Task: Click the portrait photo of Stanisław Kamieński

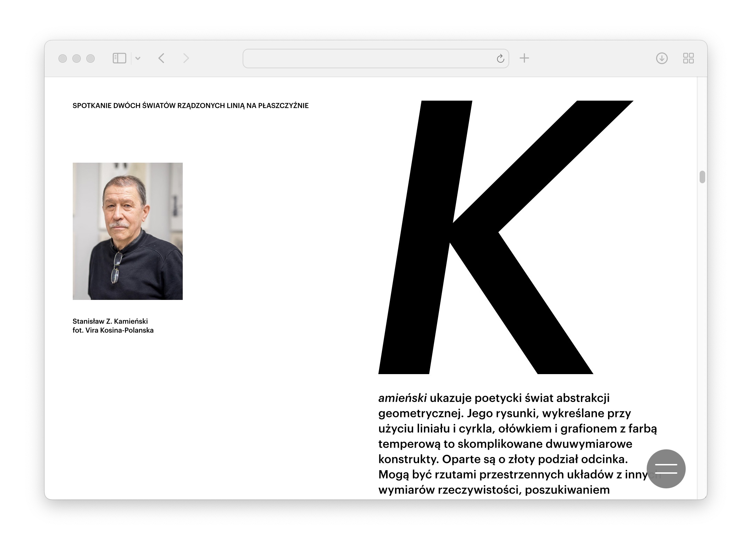Action: click(127, 231)
